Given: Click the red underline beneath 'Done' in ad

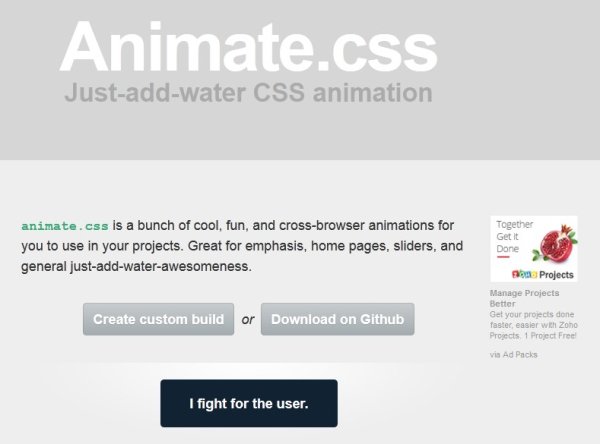Looking at the screenshot, I should [x=503, y=257].
